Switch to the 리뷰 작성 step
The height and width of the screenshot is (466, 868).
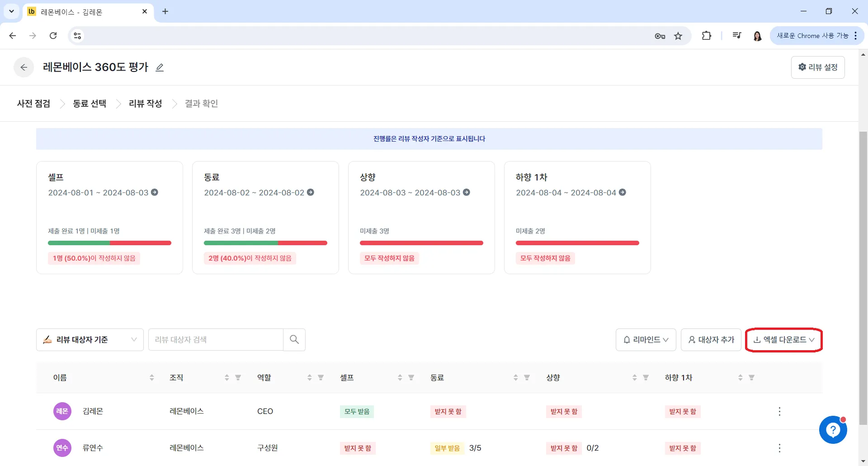click(x=145, y=104)
